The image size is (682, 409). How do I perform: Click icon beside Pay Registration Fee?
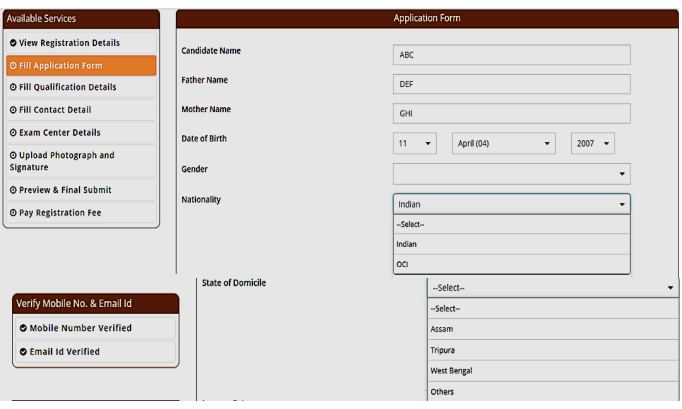pos(13,213)
